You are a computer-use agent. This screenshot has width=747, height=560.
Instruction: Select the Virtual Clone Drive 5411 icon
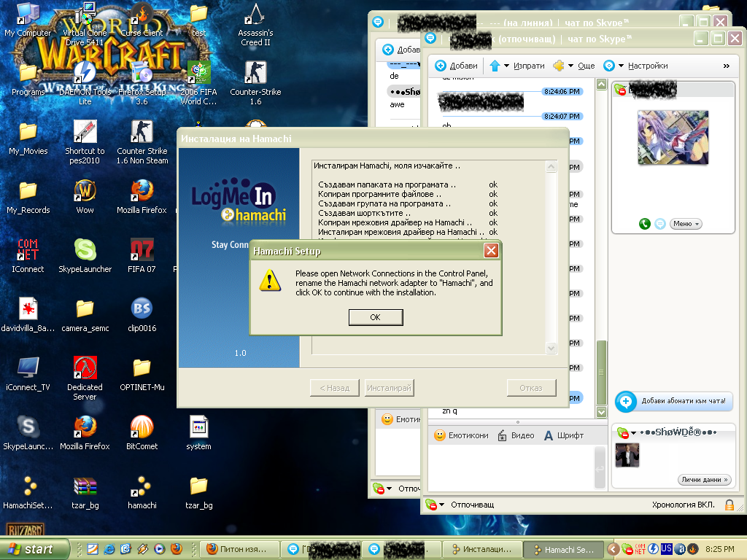coord(85,24)
